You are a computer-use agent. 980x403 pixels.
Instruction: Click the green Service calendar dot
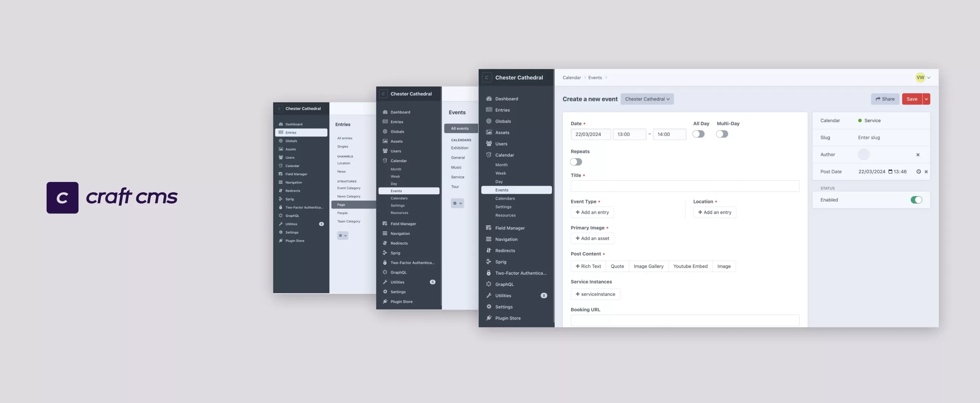[x=859, y=120]
